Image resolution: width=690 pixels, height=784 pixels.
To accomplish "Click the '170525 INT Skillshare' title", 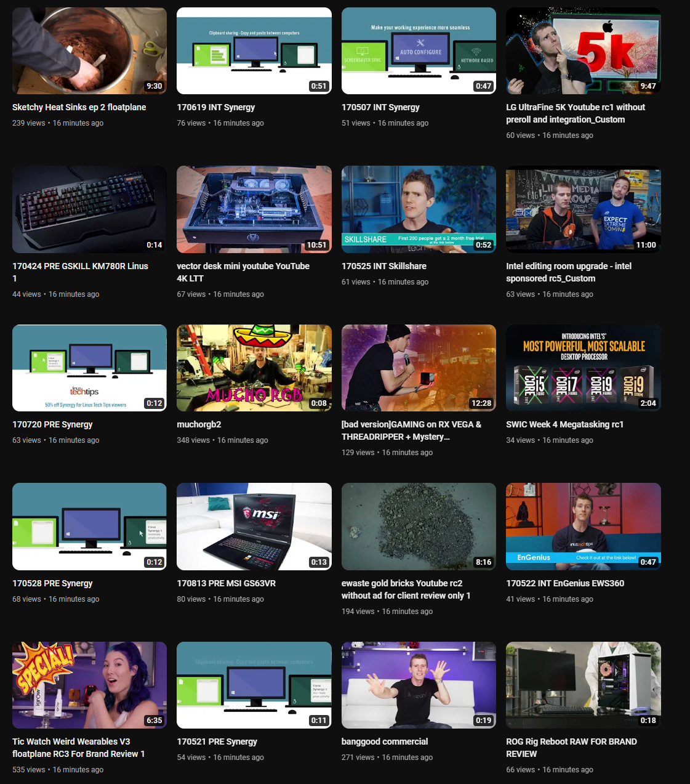I will (x=384, y=266).
